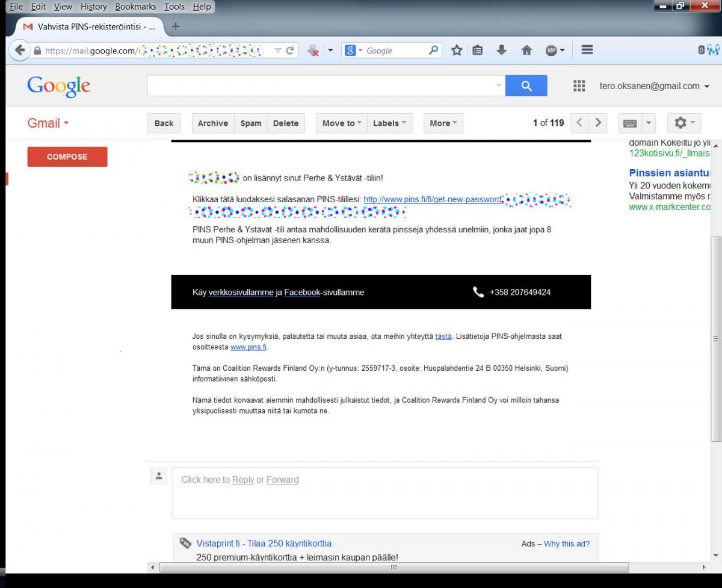The width and height of the screenshot is (722, 588).
Task: Mark the message as Spam
Action: [x=251, y=123]
